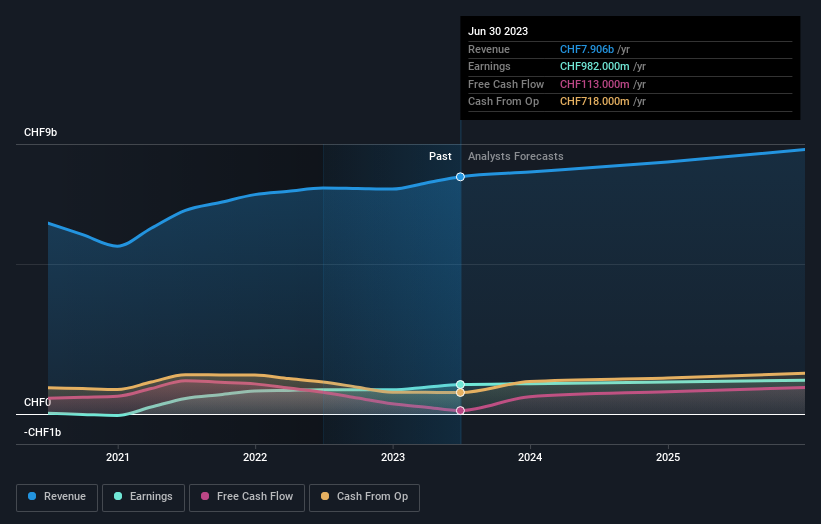Click the CHF7.906b revenue value

586,49
